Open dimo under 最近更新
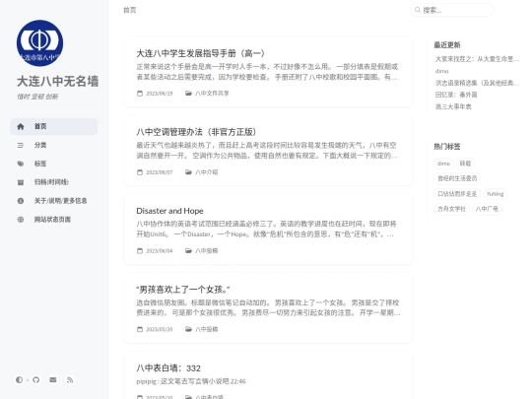The width and height of the screenshot is (532, 399). point(441,71)
